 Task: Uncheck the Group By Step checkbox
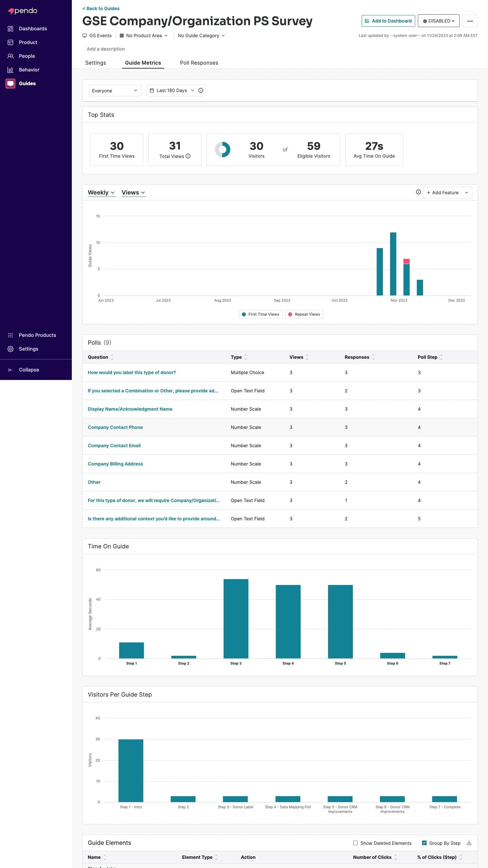pyautogui.click(x=424, y=843)
